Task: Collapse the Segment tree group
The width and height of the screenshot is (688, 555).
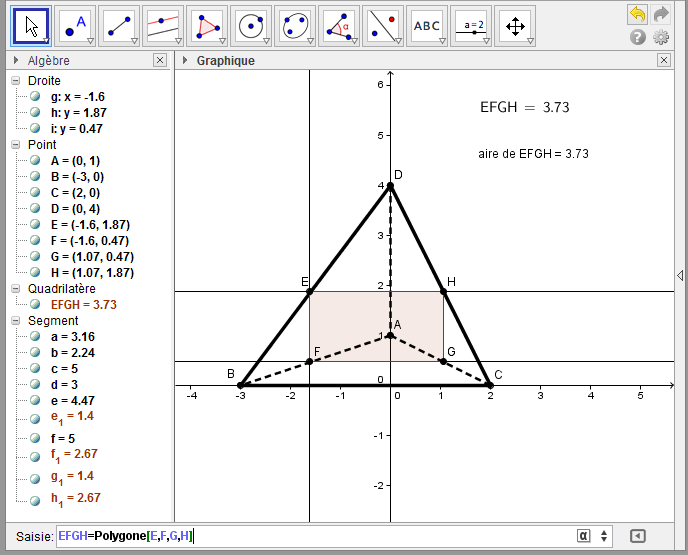Action: click(16, 321)
